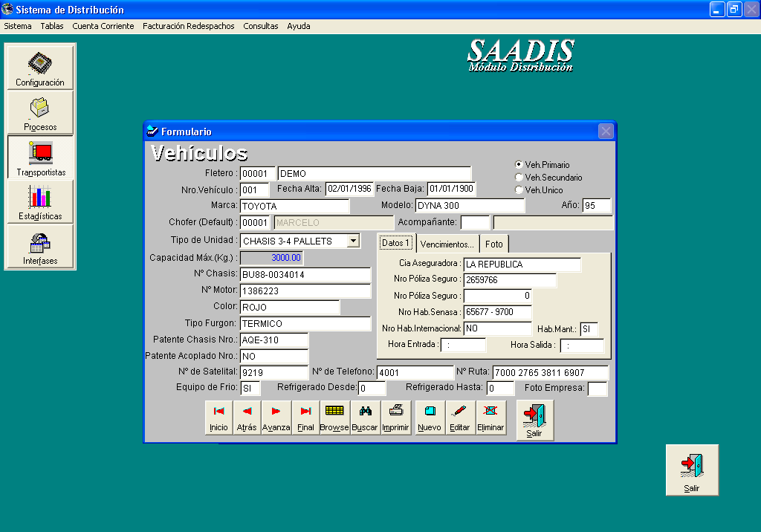Click the Imprimir printer button

(395, 418)
